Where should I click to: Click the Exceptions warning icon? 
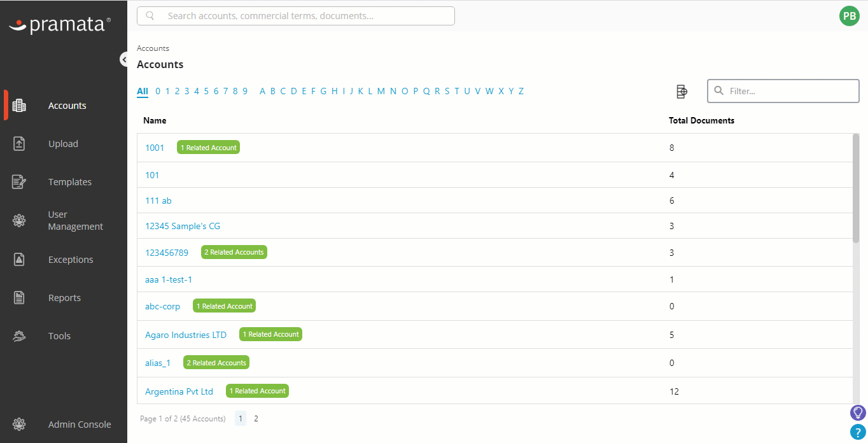pyautogui.click(x=19, y=260)
